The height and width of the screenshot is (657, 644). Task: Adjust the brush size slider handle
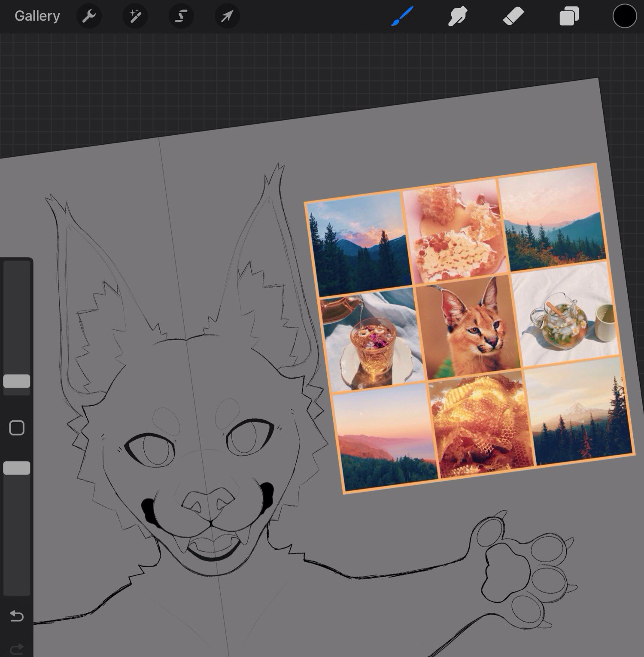tap(17, 381)
